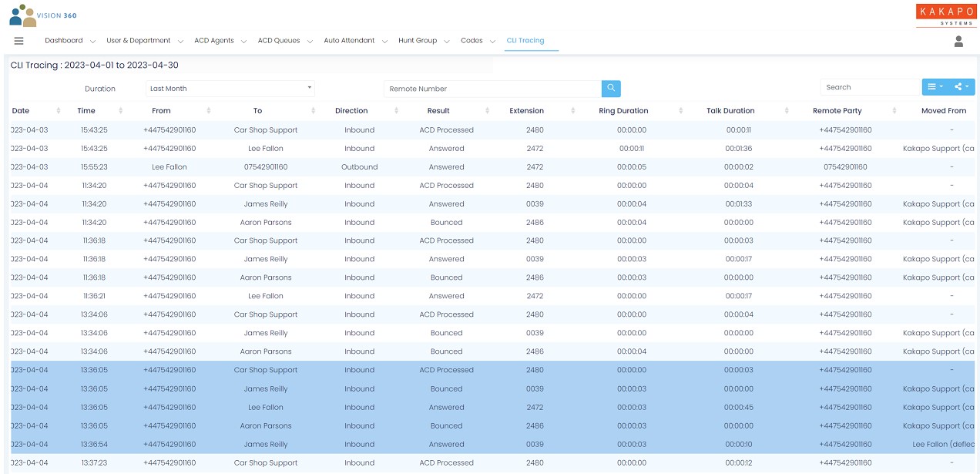The width and height of the screenshot is (980, 474).
Task: Open the column list view button
Action: (935, 87)
